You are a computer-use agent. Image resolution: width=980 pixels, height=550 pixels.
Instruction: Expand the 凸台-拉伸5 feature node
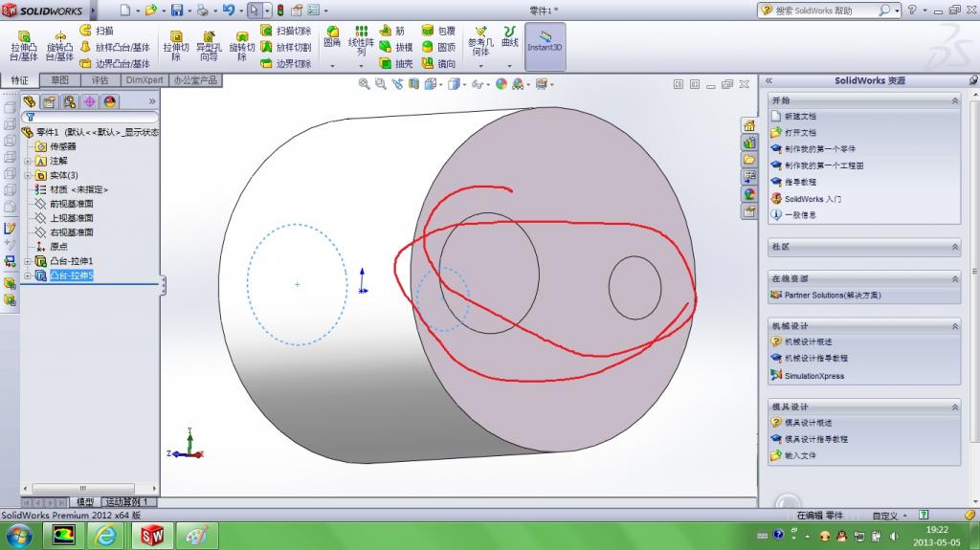pos(28,275)
